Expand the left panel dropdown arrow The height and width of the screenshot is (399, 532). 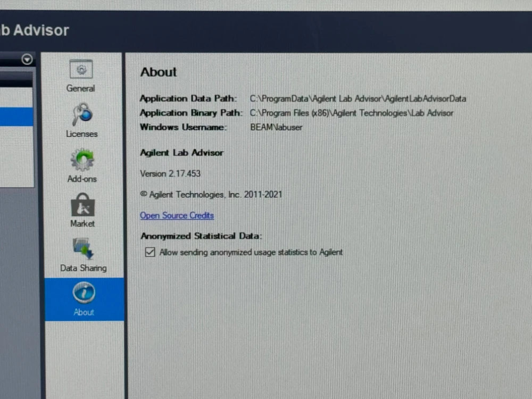pos(27,60)
